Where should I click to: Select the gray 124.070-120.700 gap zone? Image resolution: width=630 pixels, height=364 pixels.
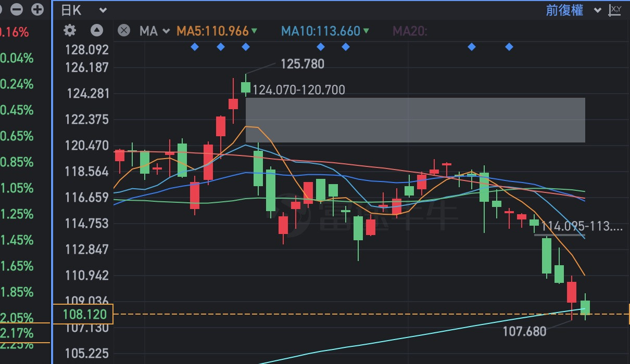point(415,120)
